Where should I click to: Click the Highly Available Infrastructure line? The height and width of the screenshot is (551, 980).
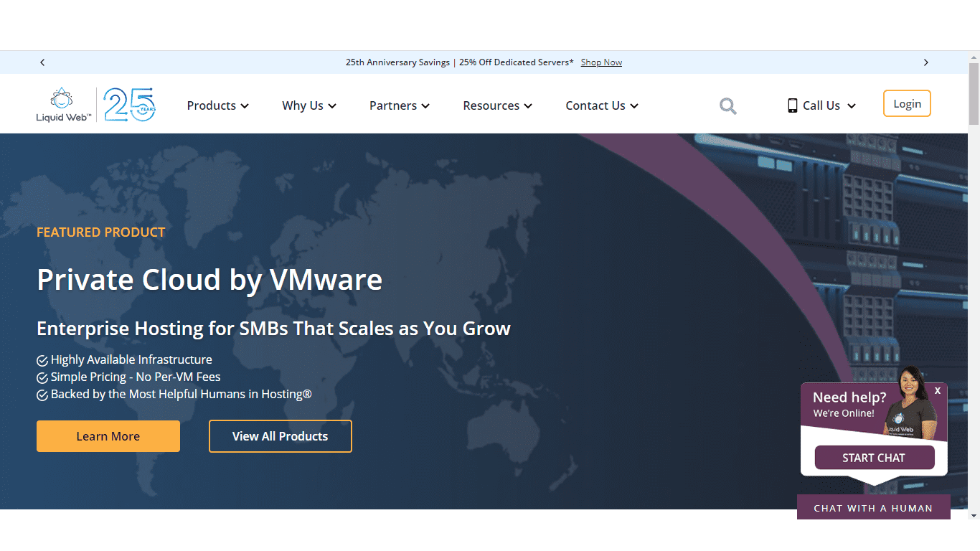click(x=131, y=360)
